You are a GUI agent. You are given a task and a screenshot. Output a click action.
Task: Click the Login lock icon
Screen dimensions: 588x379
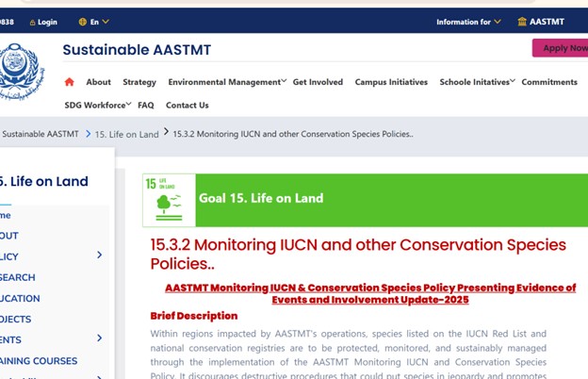(33, 22)
